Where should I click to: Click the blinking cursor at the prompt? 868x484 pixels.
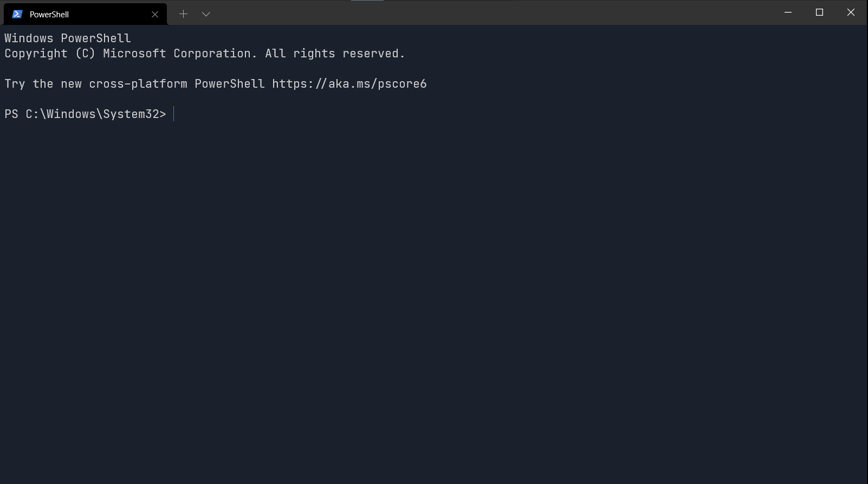point(174,114)
